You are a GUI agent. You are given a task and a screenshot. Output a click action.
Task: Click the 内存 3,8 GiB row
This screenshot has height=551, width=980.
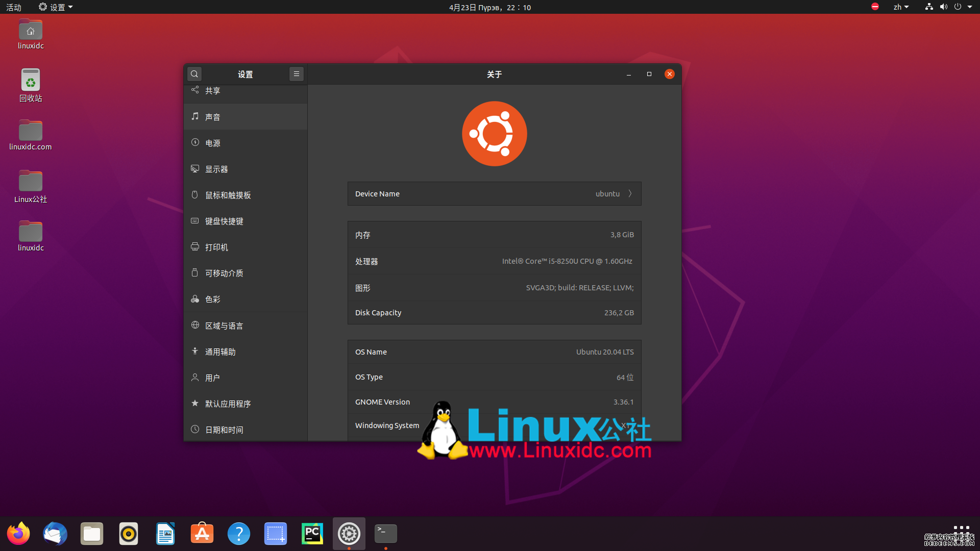pyautogui.click(x=494, y=235)
